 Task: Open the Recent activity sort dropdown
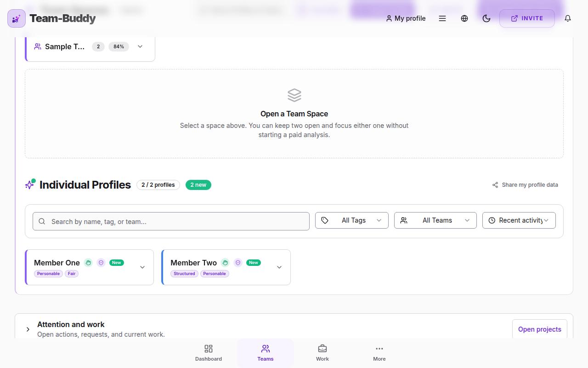click(x=519, y=220)
